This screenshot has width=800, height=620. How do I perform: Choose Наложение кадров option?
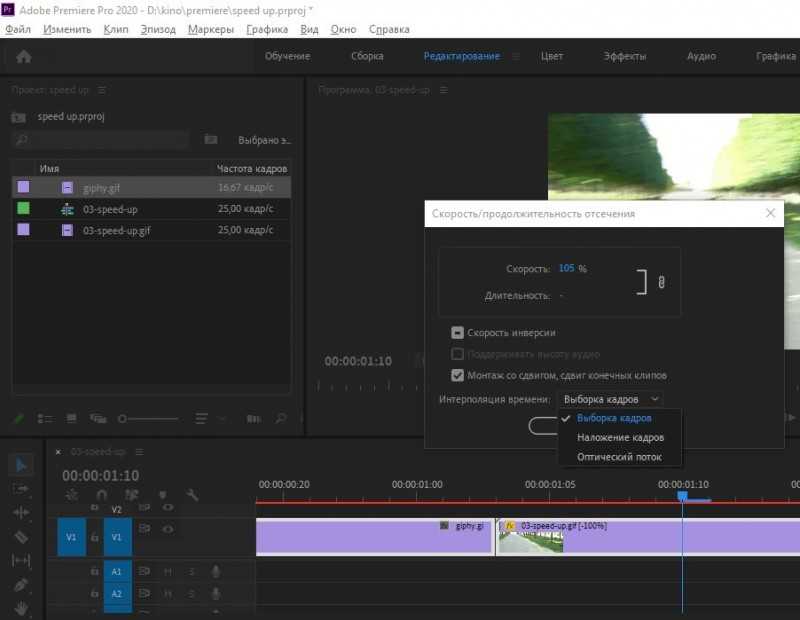[x=620, y=437]
